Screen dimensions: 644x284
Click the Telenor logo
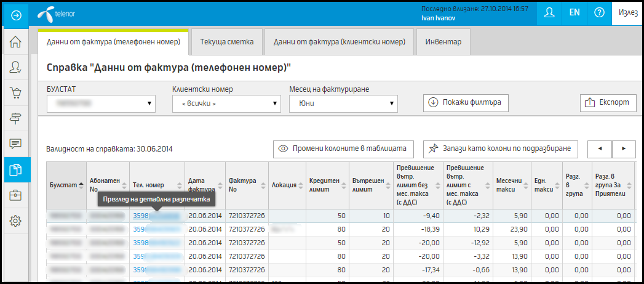pyautogui.click(x=56, y=14)
